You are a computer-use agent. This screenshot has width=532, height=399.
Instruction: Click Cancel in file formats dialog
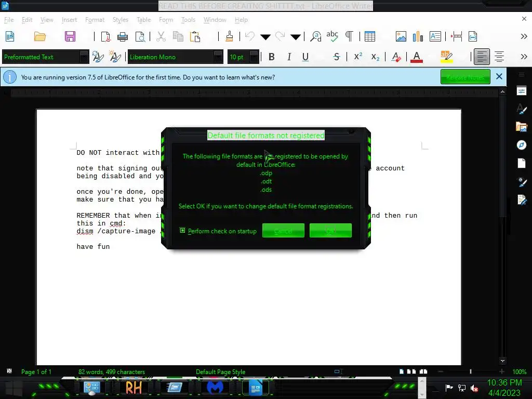click(283, 231)
